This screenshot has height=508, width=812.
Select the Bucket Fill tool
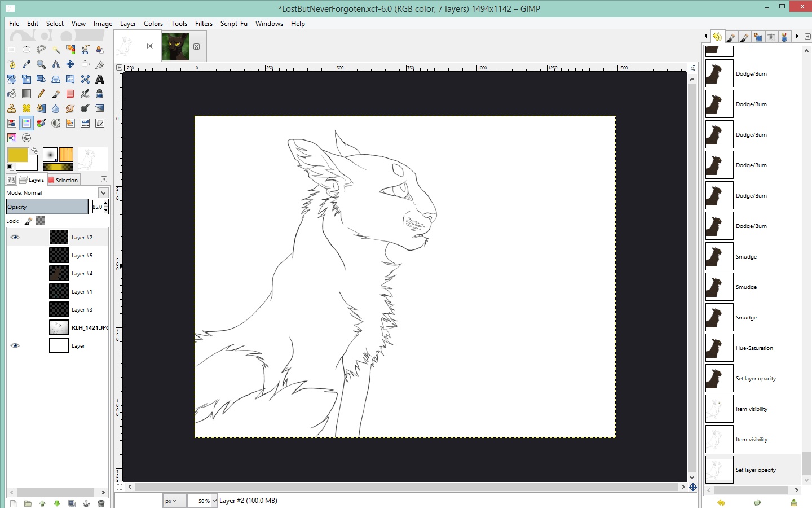12,94
